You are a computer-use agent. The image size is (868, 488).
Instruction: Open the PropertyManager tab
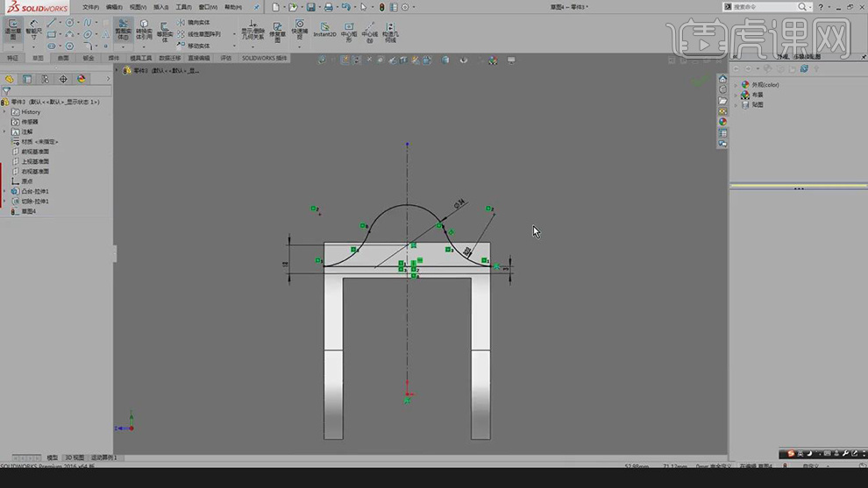(x=27, y=79)
